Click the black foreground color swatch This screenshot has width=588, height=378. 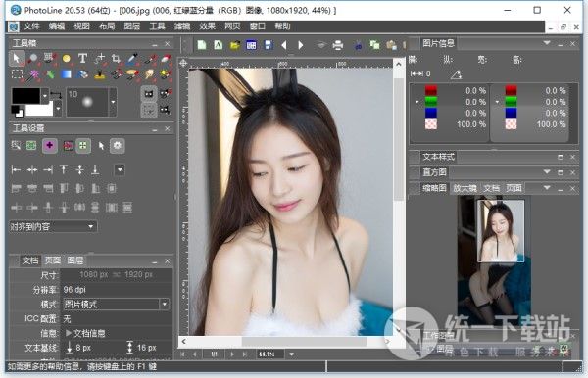(25, 96)
